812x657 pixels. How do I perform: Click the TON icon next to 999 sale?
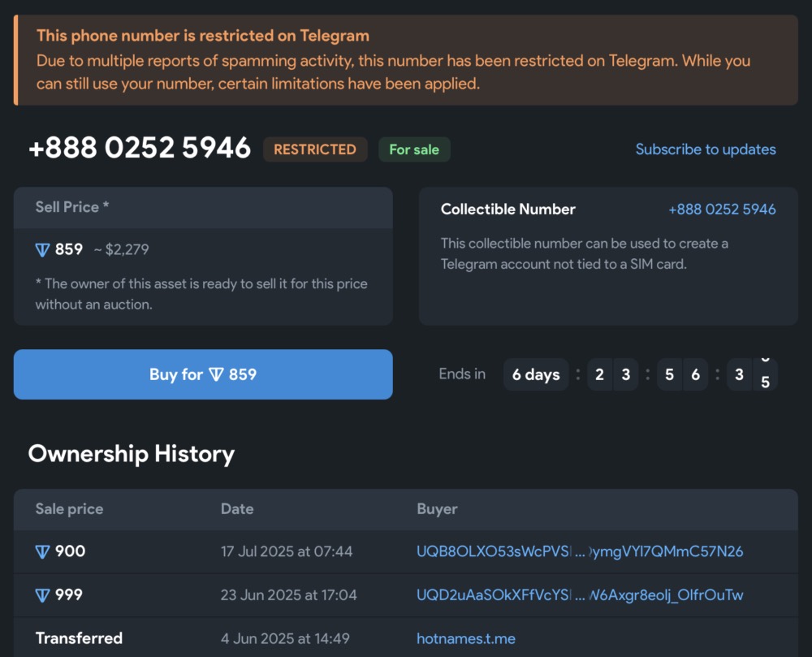click(x=43, y=596)
